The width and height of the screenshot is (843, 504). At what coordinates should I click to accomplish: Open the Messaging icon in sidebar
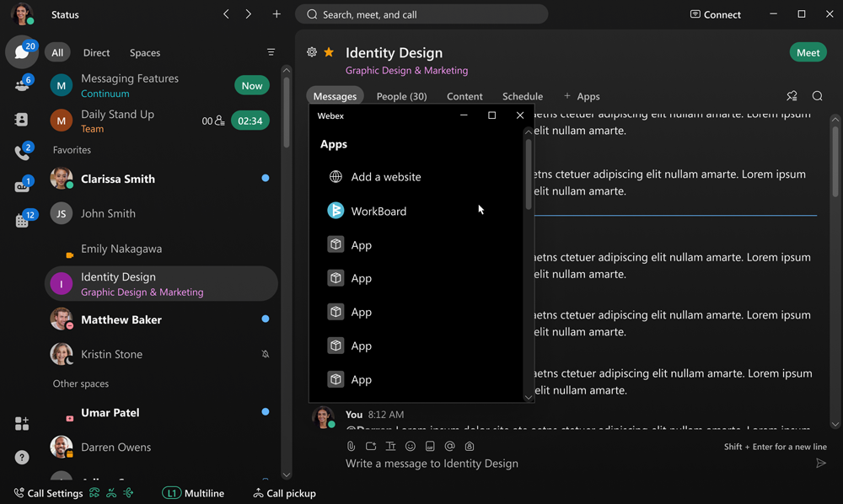coord(22,52)
